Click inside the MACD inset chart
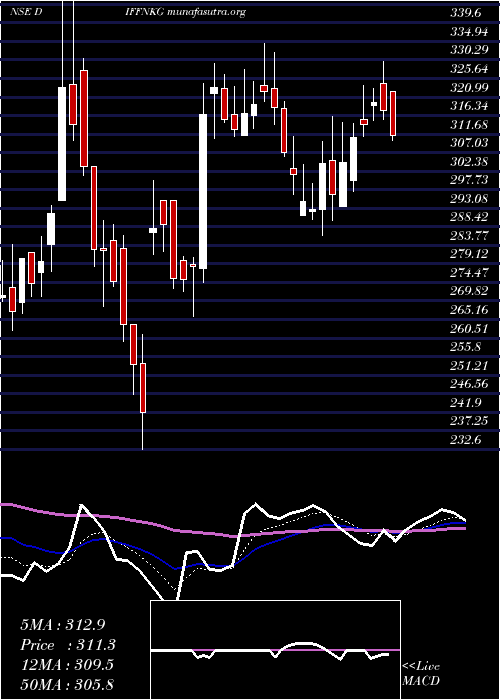The width and height of the screenshot is (500, 700). tap(275, 650)
